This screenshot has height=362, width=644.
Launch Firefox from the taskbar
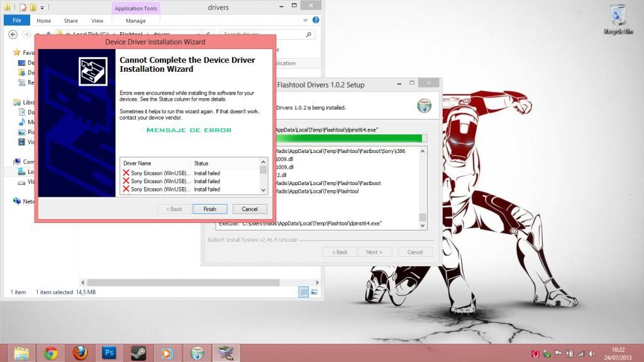pos(80,353)
